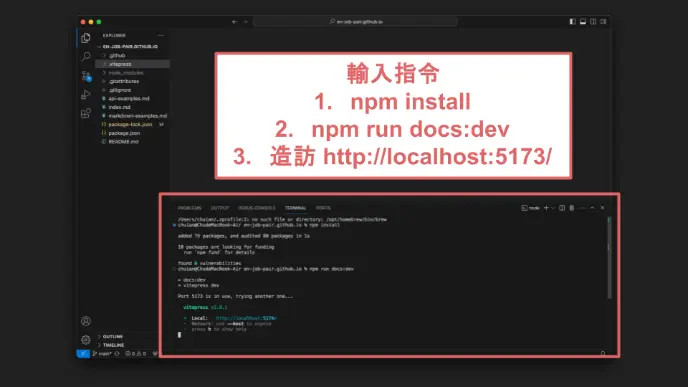This screenshot has height=387, width=688.
Task: Open the Run and Debug view
Action: [86, 95]
